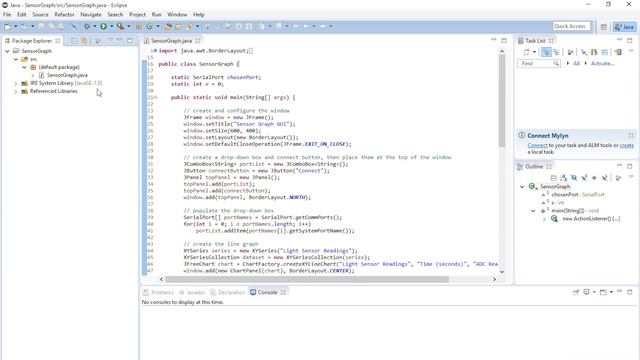
Task: Click the Open Type icon in toolbar
Action: (168, 27)
